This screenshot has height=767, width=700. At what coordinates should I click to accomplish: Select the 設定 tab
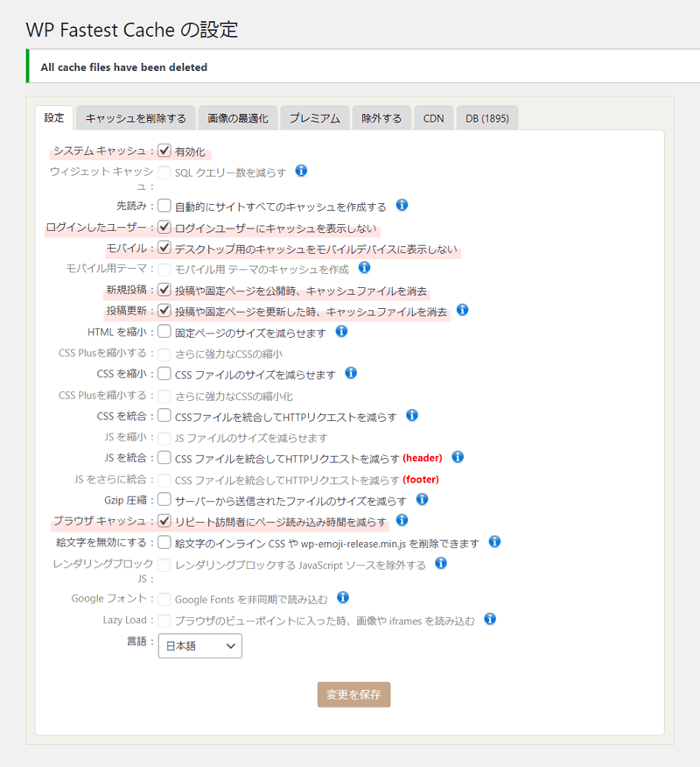click(54, 118)
